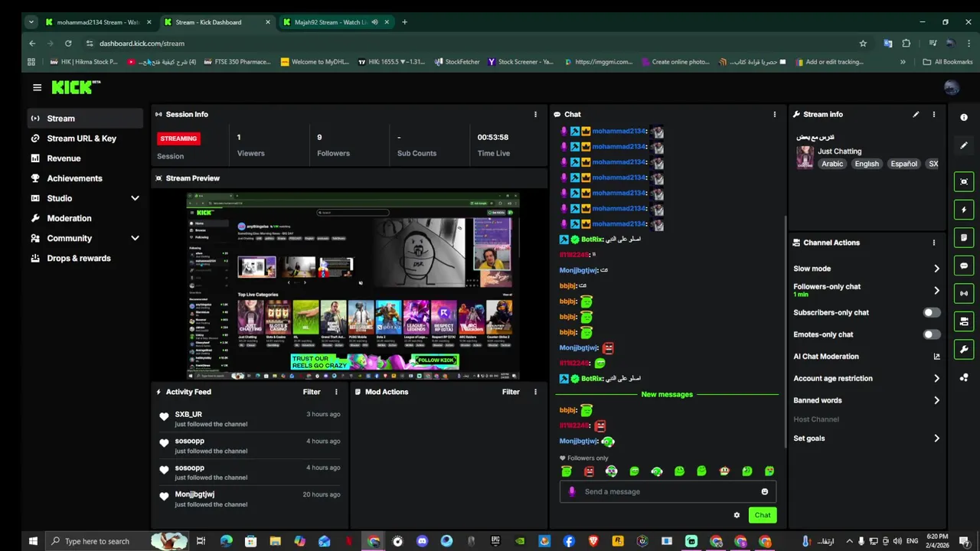Toggle the Activity Feed lightning widget icon

(964, 210)
